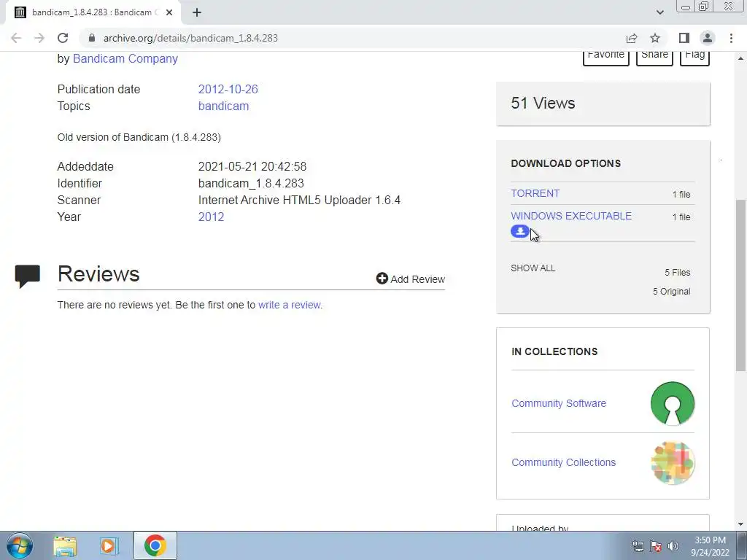Screen dimensions: 747x560
Task: Click the browser back arrow
Action: (x=16, y=38)
